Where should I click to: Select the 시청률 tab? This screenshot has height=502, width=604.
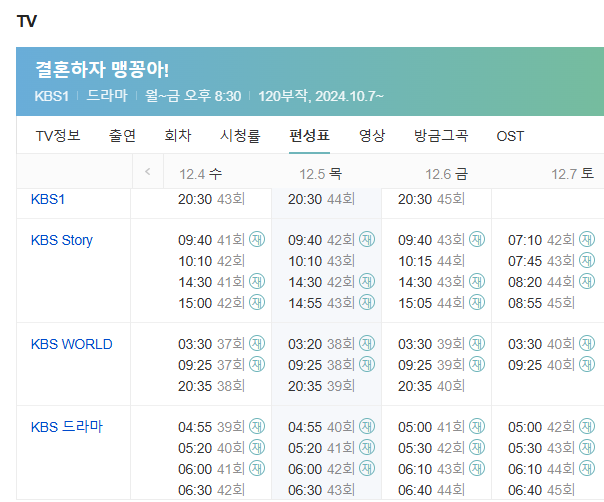(240, 136)
